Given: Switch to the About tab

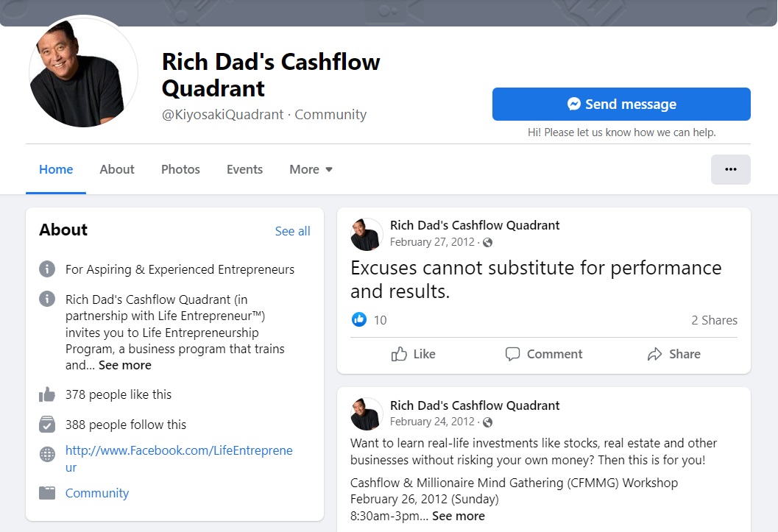Looking at the screenshot, I should [x=117, y=169].
